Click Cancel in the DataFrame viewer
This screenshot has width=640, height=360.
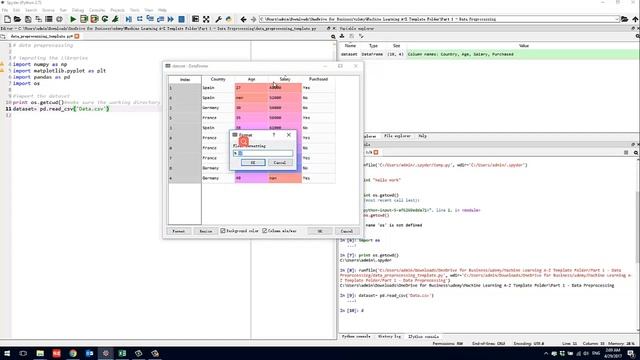pos(347,231)
